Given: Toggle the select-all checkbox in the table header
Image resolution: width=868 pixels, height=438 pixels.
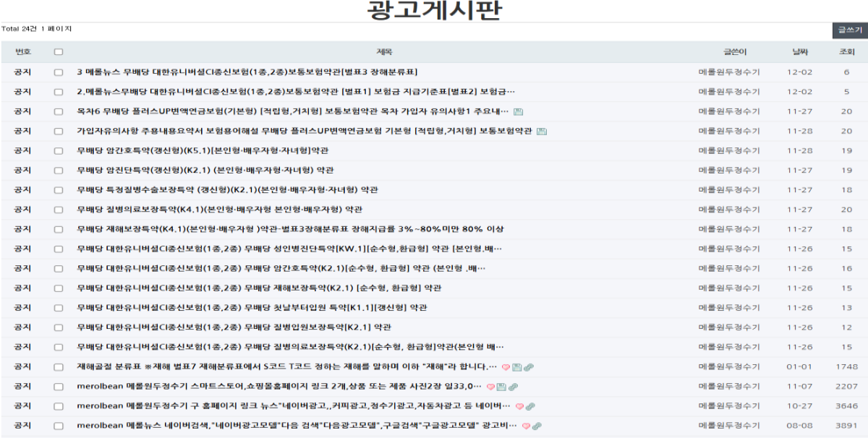Looking at the screenshot, I should coord(59,52).
